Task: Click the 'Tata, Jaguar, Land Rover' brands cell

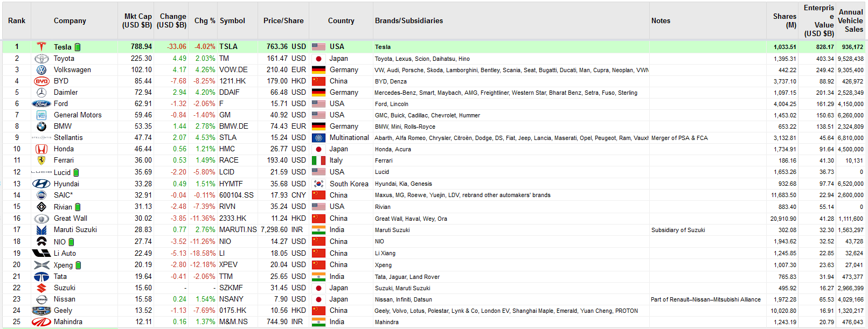Action: 407,277
